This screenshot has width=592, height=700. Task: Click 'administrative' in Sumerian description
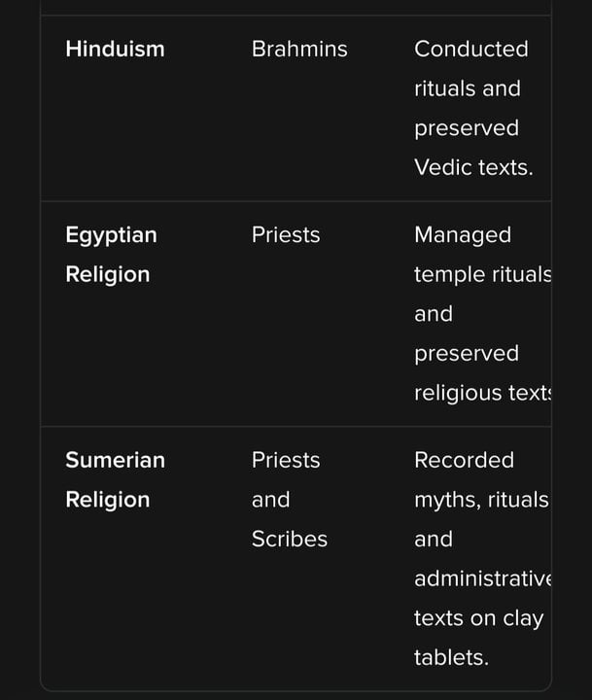click(x=482, y=578)
